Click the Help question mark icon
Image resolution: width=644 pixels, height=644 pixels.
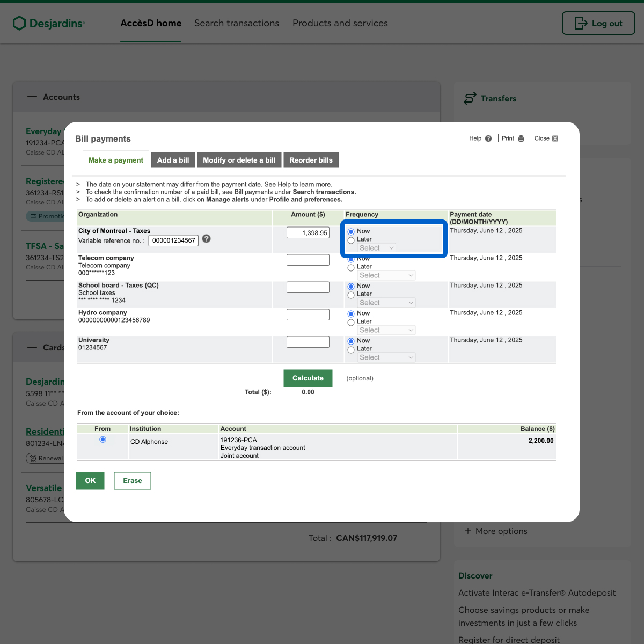(x=488, y=138)
